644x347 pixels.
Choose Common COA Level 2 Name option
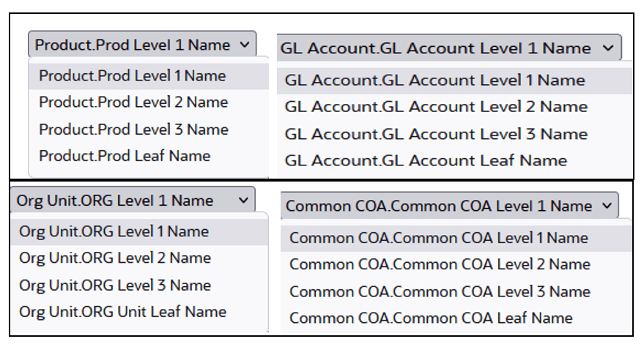click(456, 264)
